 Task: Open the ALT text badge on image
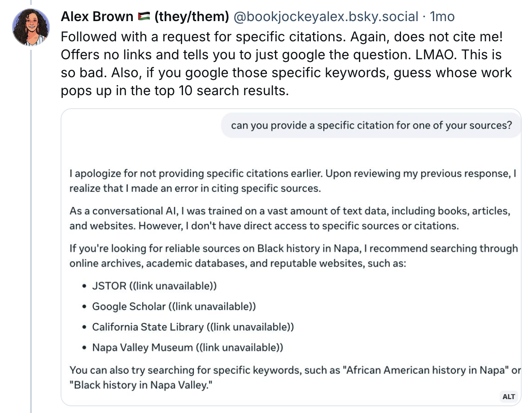pyautogui.click(x=509, y=396)
